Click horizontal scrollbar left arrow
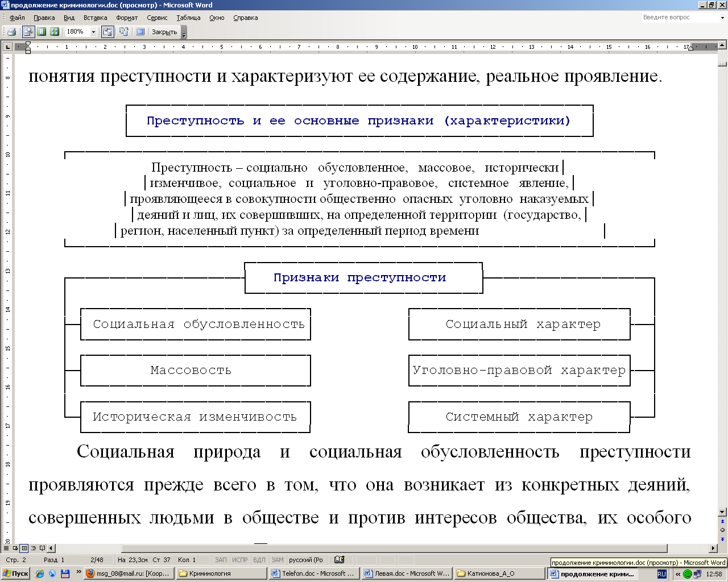This screenshot has width=728, height=582. click(x=51, y=548)
